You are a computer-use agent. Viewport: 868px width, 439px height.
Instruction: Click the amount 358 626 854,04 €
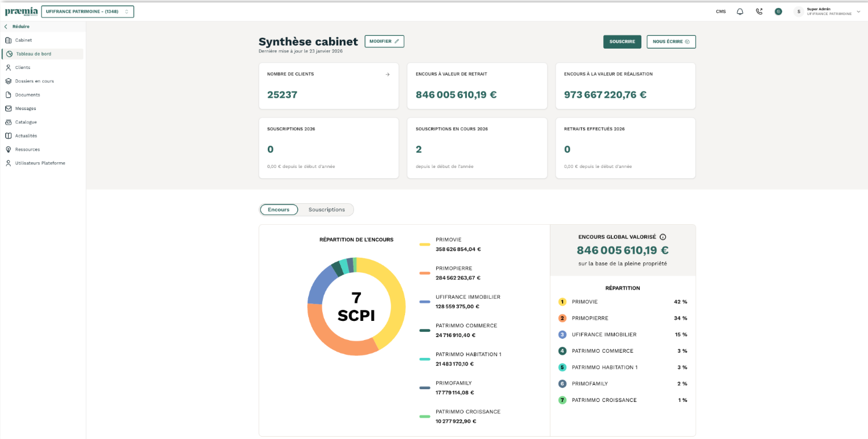pos(458,250)
